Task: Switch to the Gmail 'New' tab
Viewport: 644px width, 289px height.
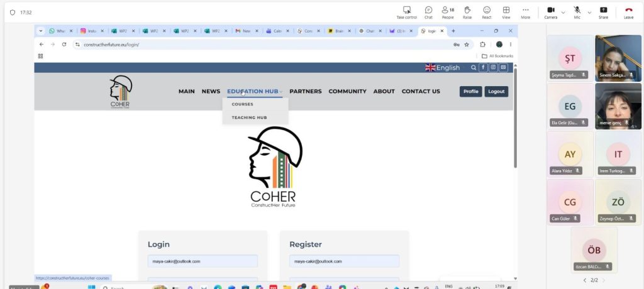Action: coord(248,31)
